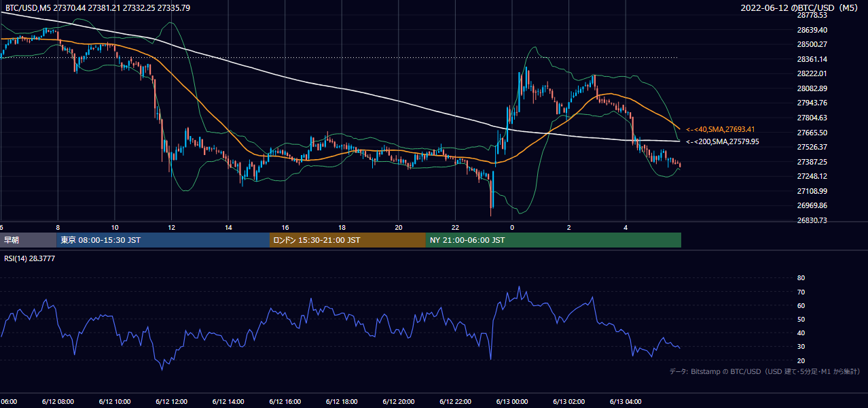Click price axis value 27387.25
The height and width of the screenshot is (408, 868).
[x=812, y=162]
